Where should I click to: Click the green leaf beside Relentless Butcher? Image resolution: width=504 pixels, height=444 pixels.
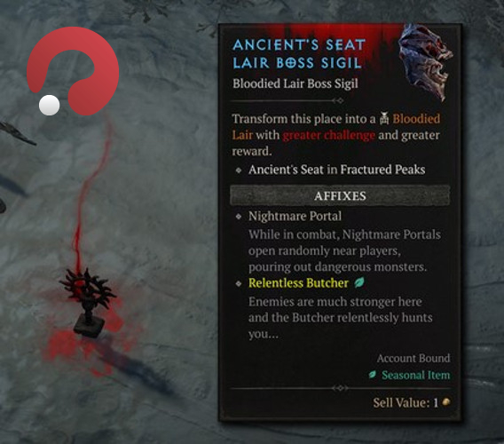pos(359,282)
